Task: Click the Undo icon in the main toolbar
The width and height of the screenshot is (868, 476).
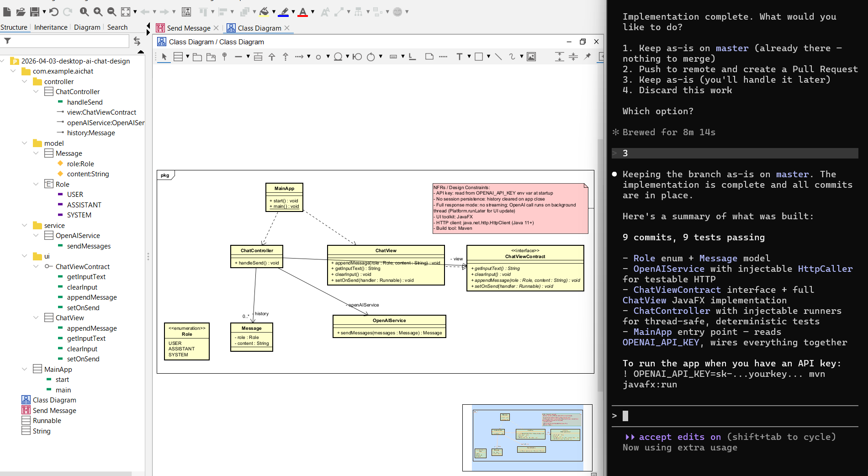Action: tap(54, 12)
